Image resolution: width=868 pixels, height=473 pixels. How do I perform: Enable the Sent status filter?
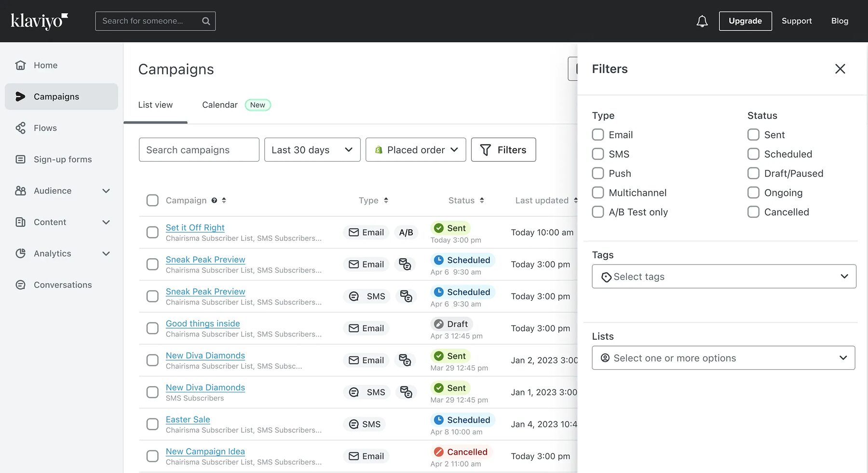click(753, 135)
